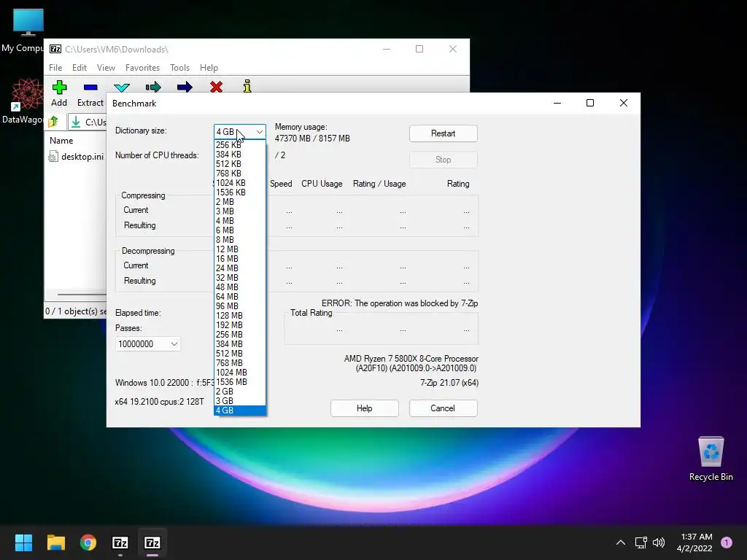Select highlighted 4 GB list entry
This screenshot has height=560, width=747.
pos(239,411)
